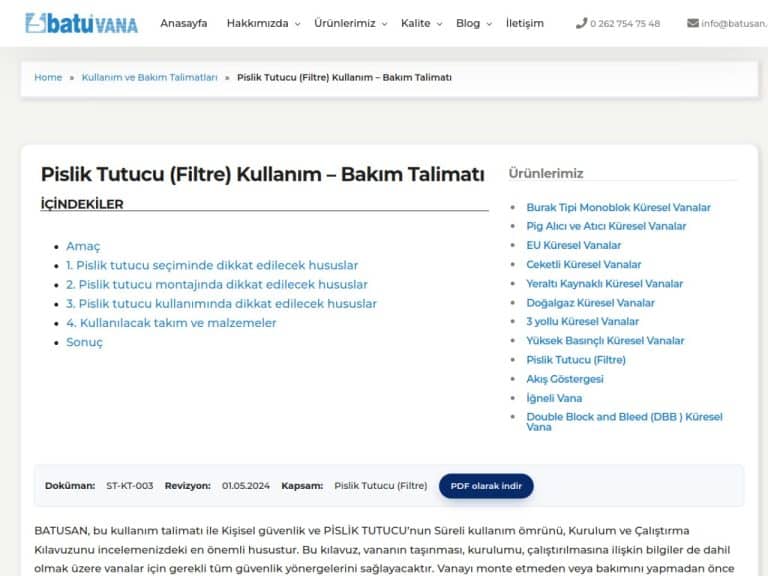Click the Kapsam value Pislik Tutucu (Filtre)
The height and width of the screenshot is (576, 768).
[x=381, y=486]
